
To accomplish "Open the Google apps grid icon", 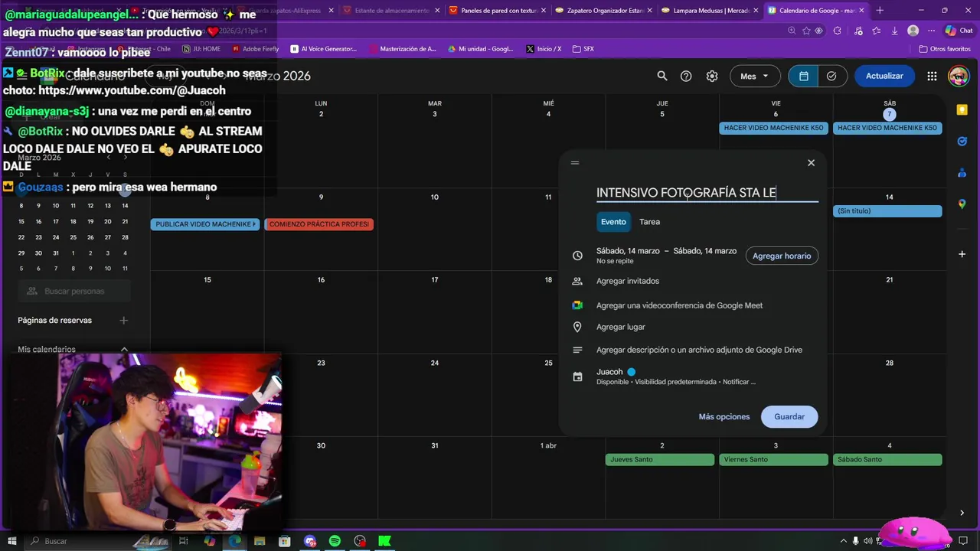I will pyautogui.click(x=932, y=76).
